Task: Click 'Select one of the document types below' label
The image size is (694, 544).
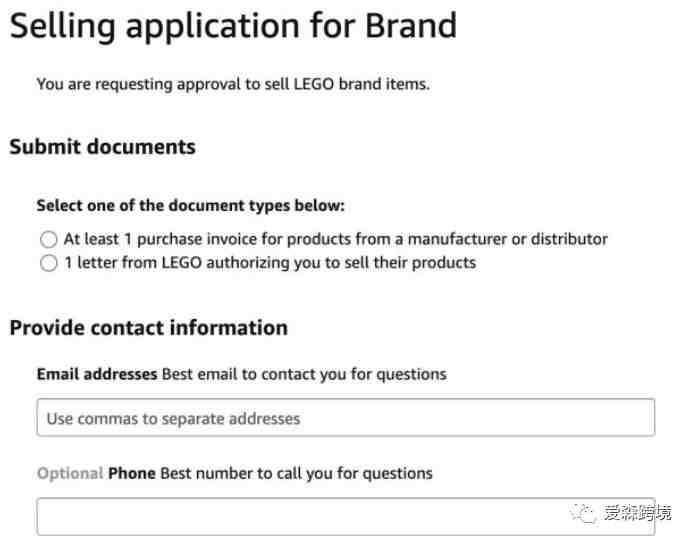Action: (190, 205)
